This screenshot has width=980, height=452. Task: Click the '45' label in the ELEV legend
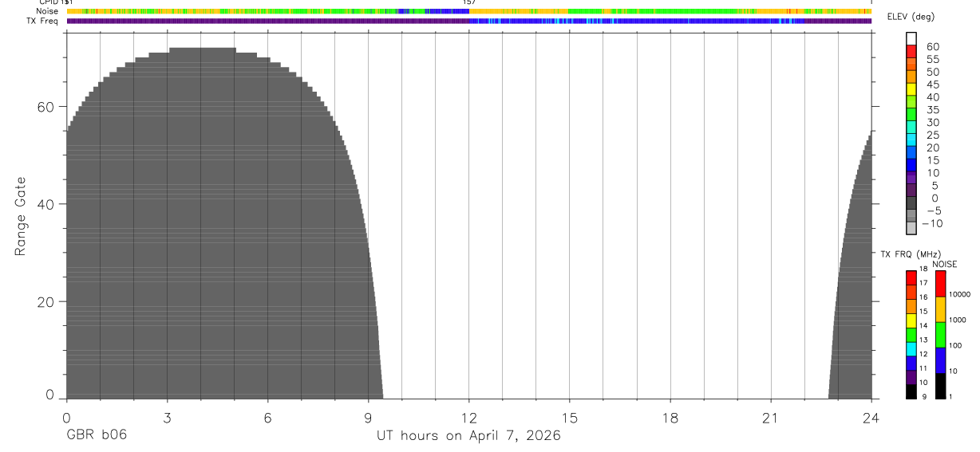(x=932, y=85)
